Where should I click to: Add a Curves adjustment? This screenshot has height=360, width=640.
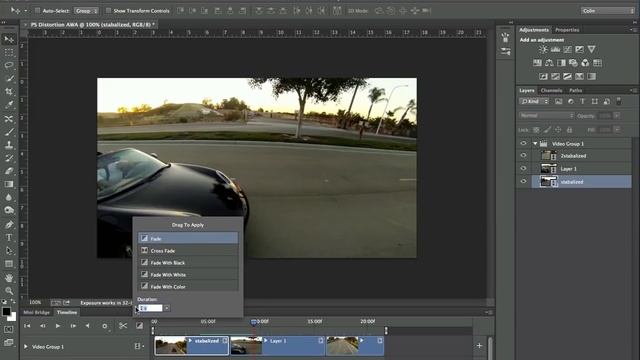[x=567, y=49]
